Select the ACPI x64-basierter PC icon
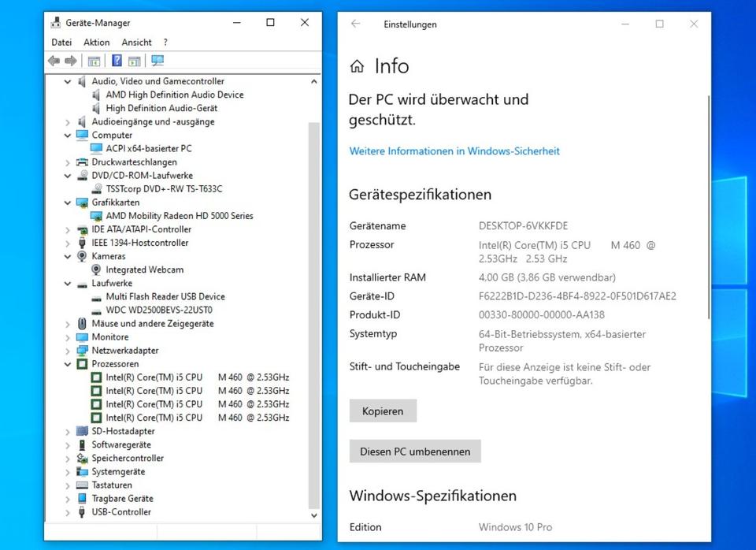Viewport: 756px width, 550px height. pos(96,149)
